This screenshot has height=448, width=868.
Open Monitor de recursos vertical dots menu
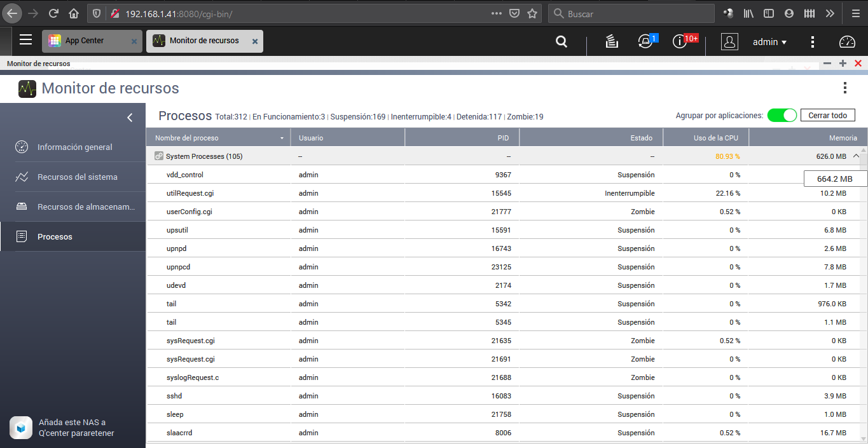point(844,88)
